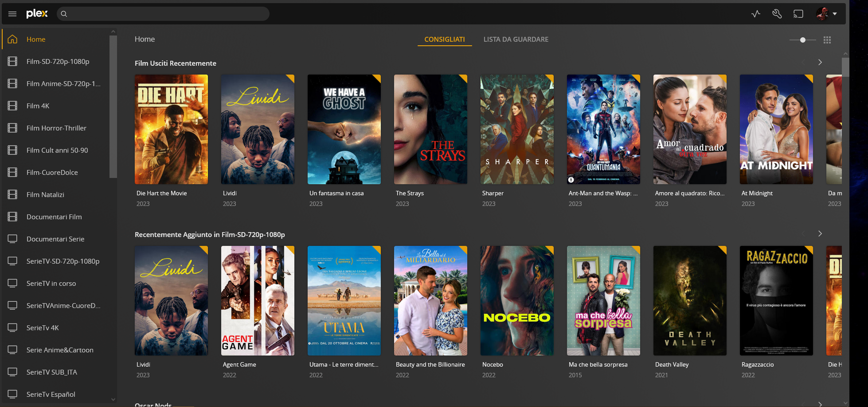Click film icon beside Film 4K
Screen dimensions: 868x407
pos(12,106)
